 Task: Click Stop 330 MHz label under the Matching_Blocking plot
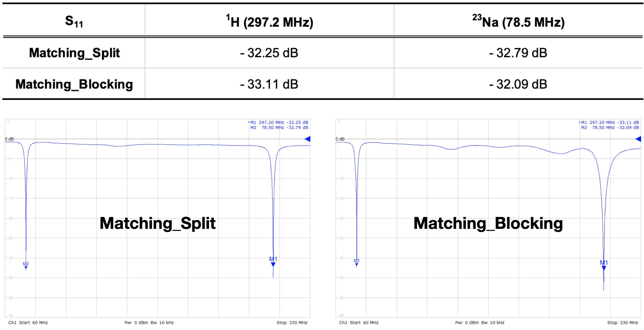(622, 323)
